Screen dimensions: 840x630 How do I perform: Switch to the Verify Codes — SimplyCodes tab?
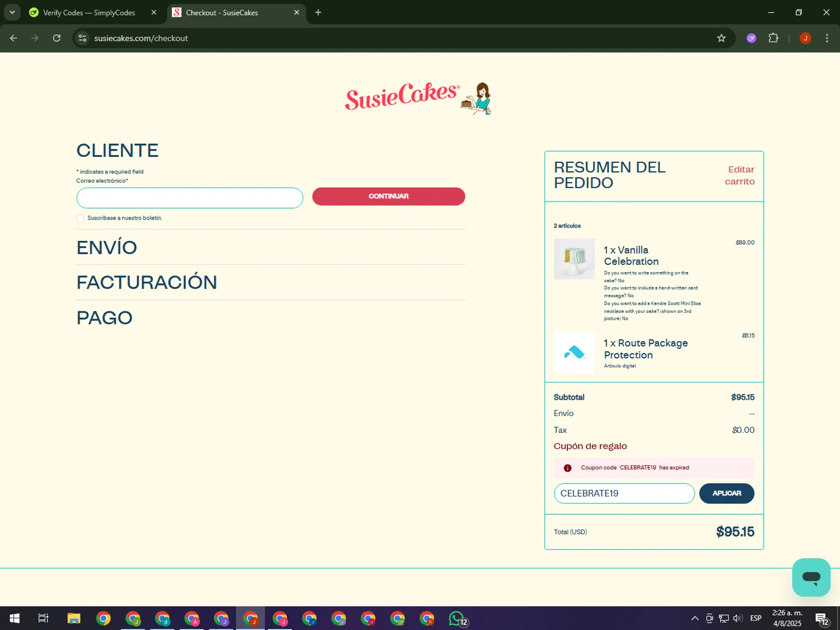click(94, 12)
